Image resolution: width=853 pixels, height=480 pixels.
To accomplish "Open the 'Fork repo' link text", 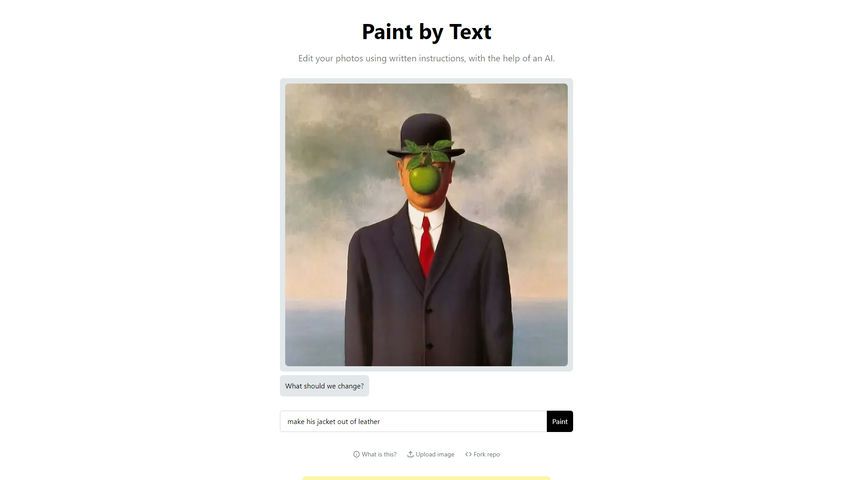I will (x=486, y=454).
